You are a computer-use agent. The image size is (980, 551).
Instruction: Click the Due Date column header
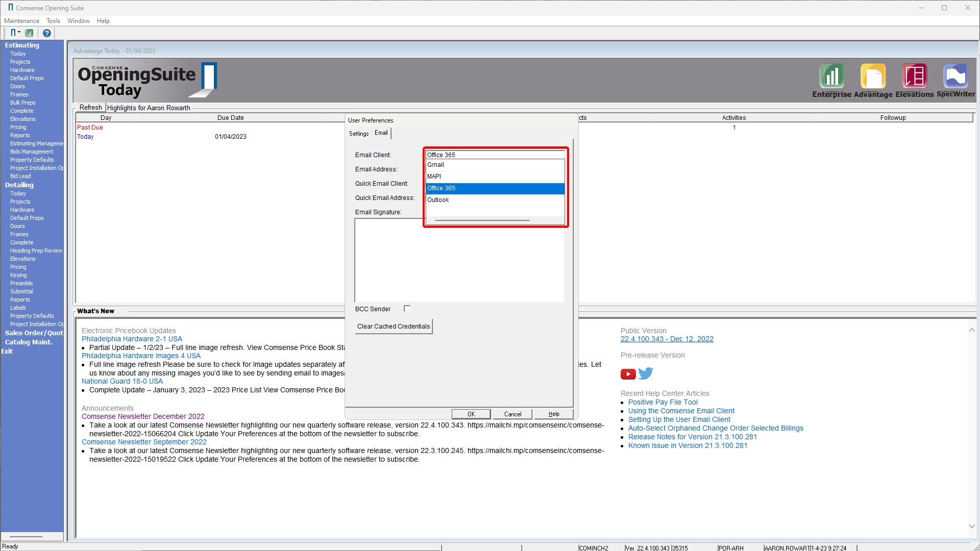[231, 118]
